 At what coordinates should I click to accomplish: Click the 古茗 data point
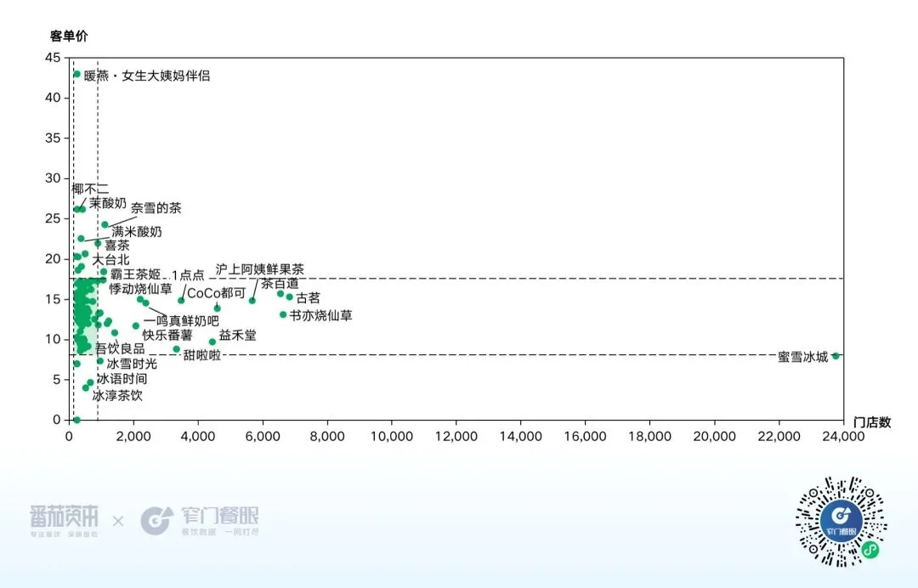289,297
